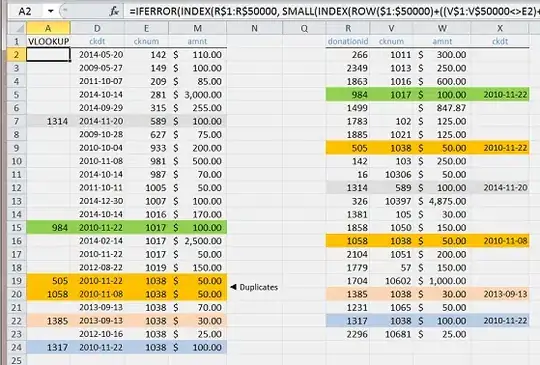Select column R header
Image resolution: width=540 pixels, height=365 pixels.
pyautogui.click(x=348, y=28)
